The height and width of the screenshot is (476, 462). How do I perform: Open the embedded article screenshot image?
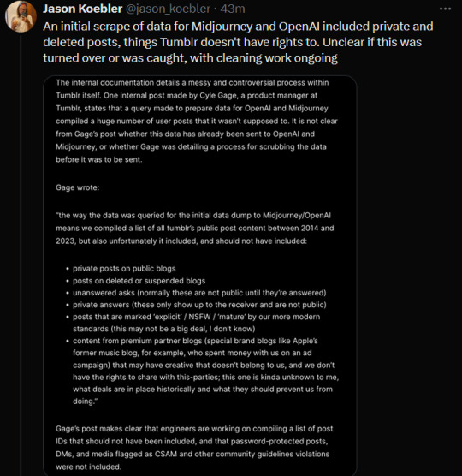tap(200, 276)
